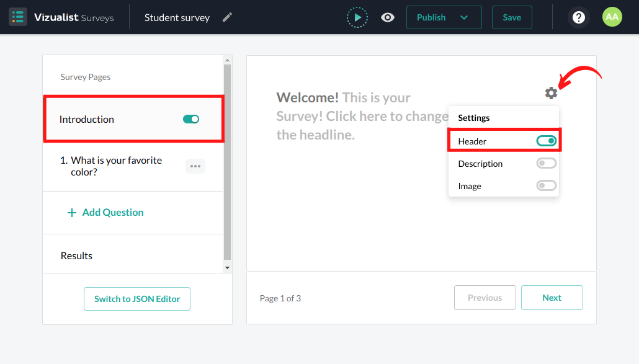Screen dimensions: 639x364
Task: Edit survey name with pencil icon
Action: tap(228, 17)
